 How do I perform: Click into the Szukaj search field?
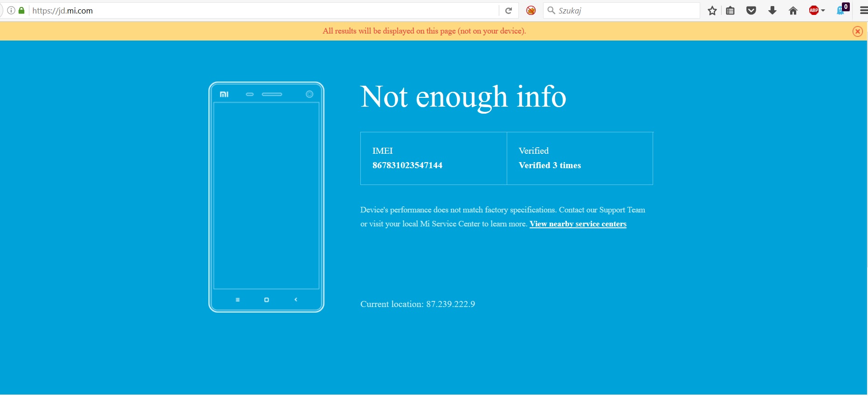point(625,11)
